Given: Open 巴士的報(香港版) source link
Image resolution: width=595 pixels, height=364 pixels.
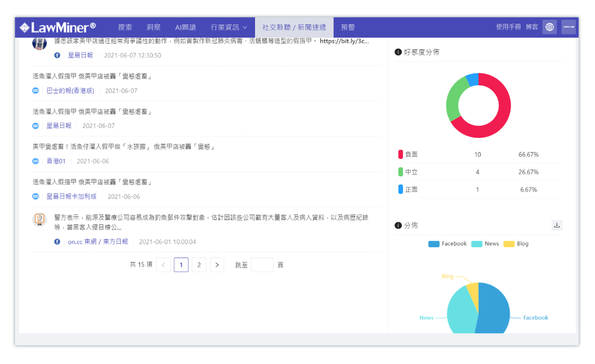Looking at the screenshot, I should tap(70, 91).
